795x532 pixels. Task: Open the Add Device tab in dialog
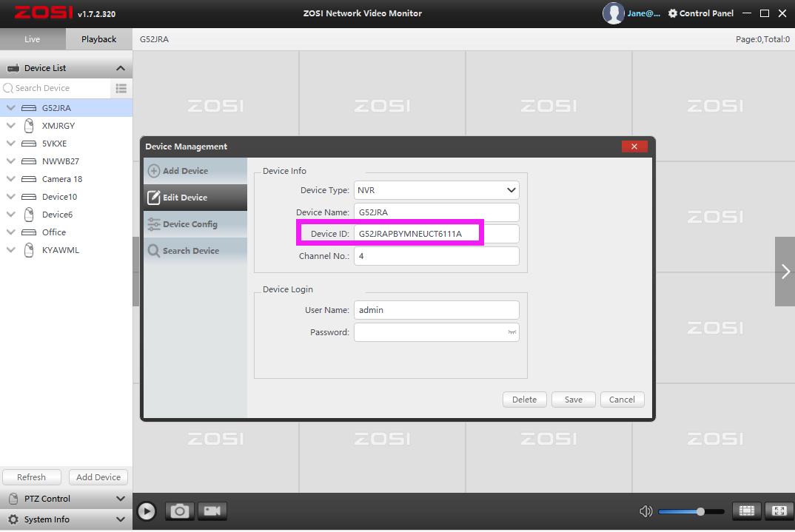pyautogui.click(x=195, y=171)
